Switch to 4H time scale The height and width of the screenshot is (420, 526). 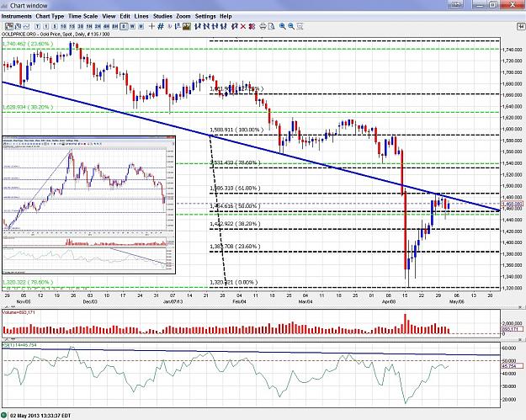(x=106, y=26)
